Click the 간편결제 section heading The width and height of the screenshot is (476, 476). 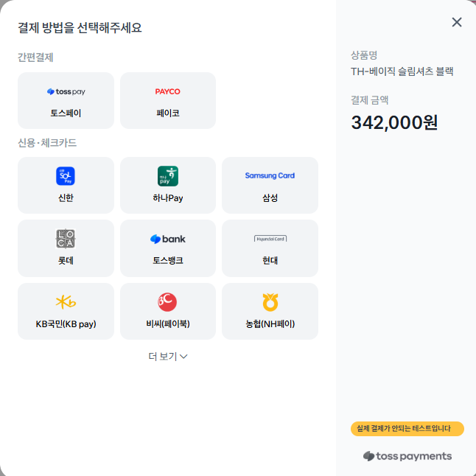(x=35, y=57)
